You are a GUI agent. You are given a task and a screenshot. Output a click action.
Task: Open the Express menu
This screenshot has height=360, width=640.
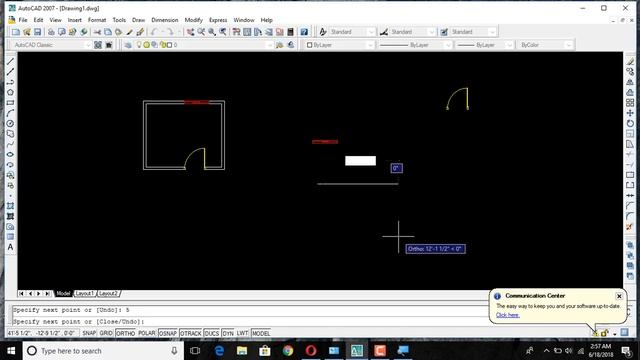[218, 20]
